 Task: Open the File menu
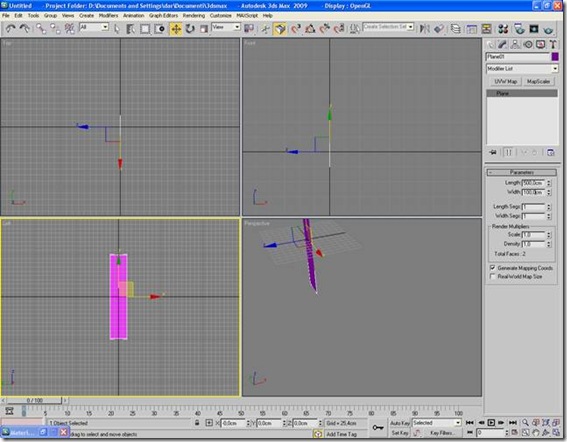tap(6, 16)
